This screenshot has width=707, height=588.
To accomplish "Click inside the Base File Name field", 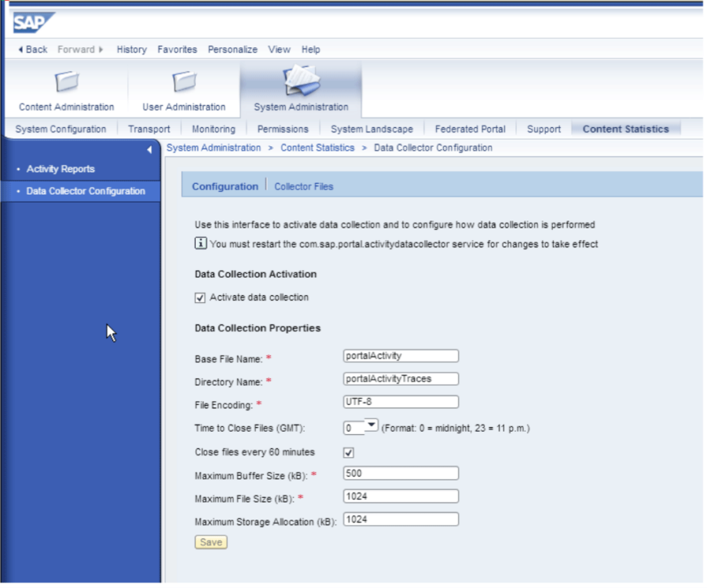I will point(401,355).
